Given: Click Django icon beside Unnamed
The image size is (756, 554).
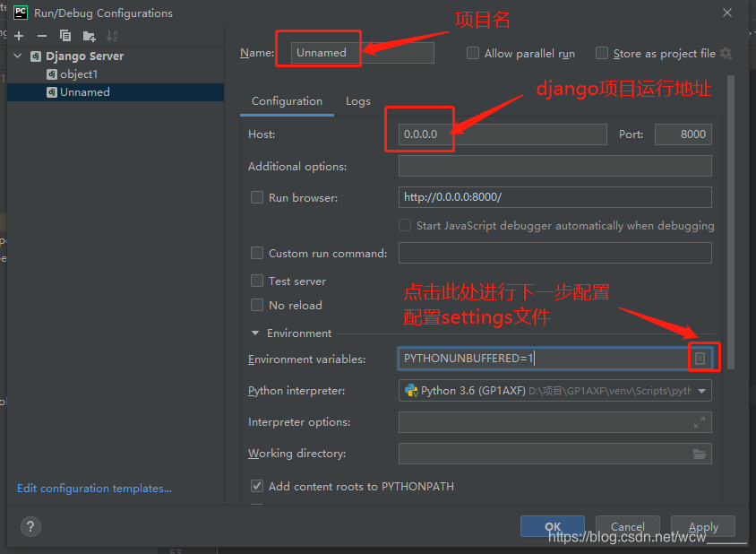Looking at the screenshot, I should click(52, 92).
